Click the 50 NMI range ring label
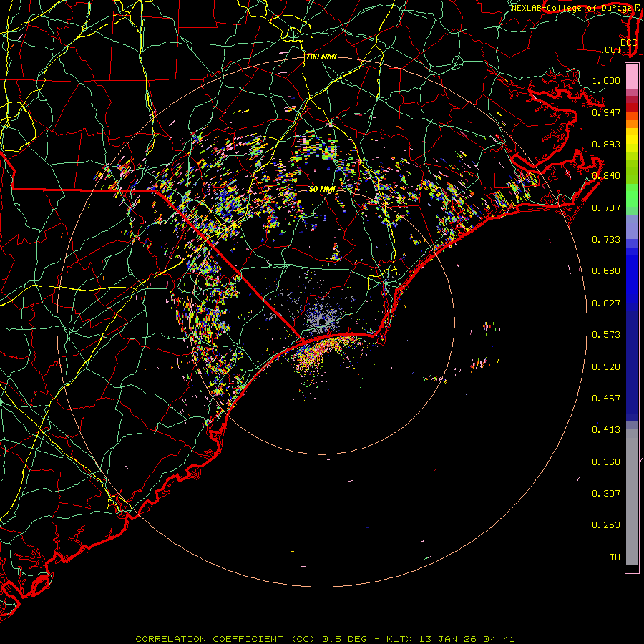Image resolution: width=644 pixels, height=644 pixels. [x=322, y=189]
